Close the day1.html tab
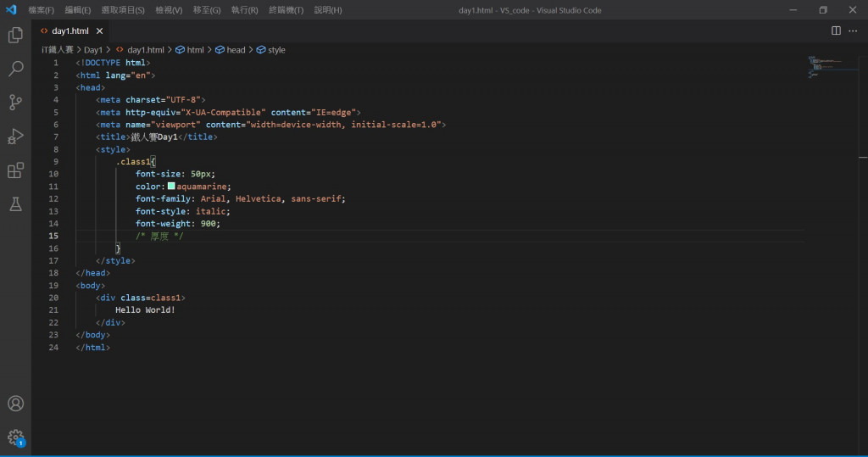Viewport: 868px width, 457px height. click(100, 31)
